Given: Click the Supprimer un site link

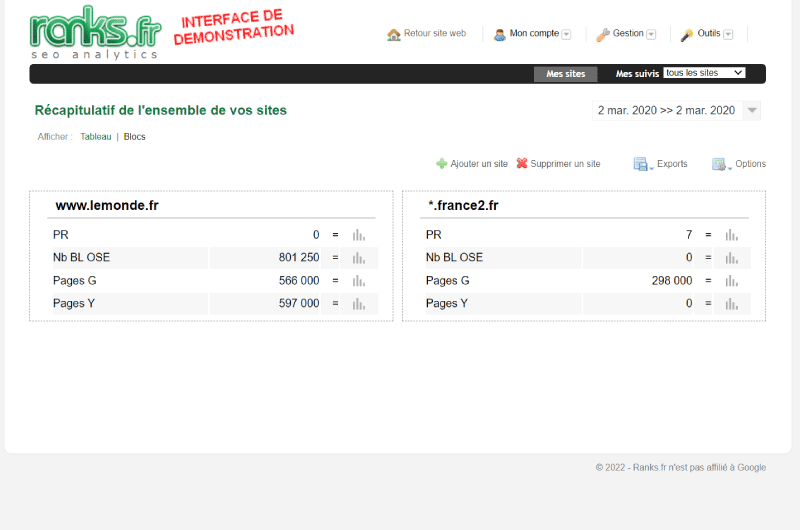Looking at the screenshot, I should click(565, 164).
